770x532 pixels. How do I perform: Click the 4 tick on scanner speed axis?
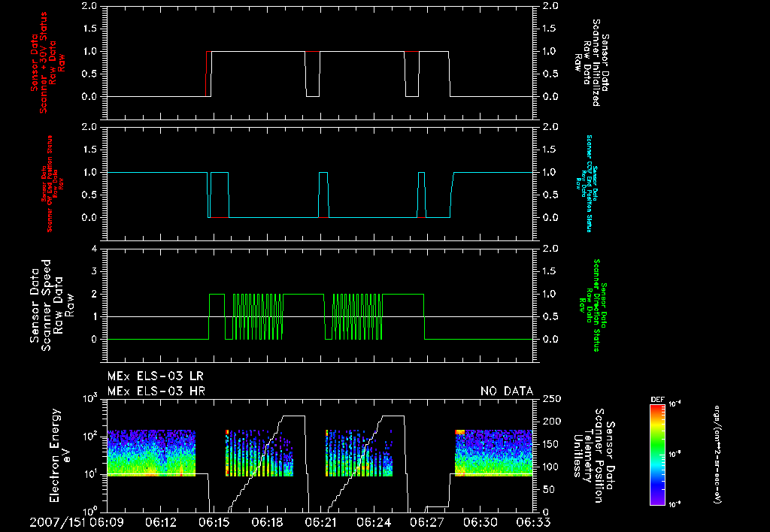[x=94, y=249]
